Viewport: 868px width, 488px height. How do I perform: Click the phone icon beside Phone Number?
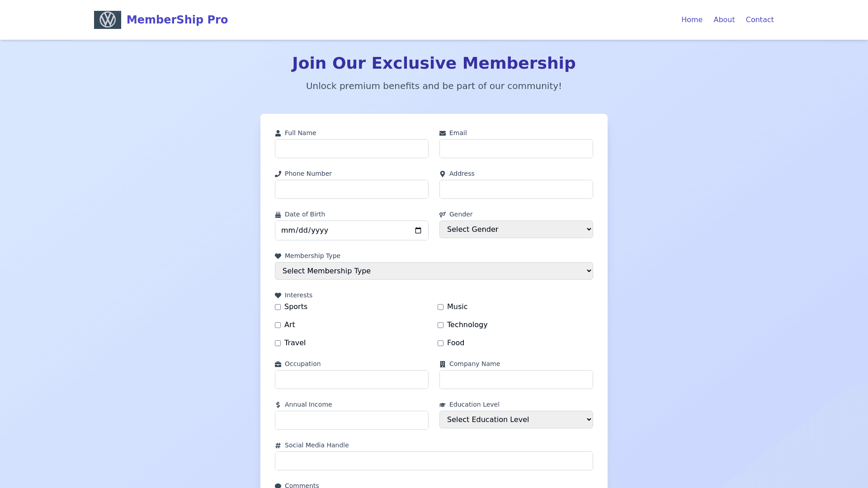(x=278, y=174)
